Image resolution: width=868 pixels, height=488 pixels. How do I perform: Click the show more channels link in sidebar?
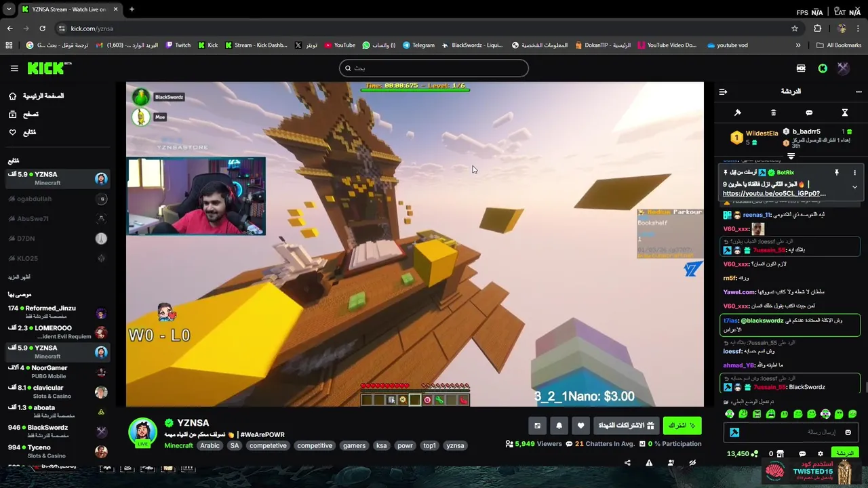[20, 277]
